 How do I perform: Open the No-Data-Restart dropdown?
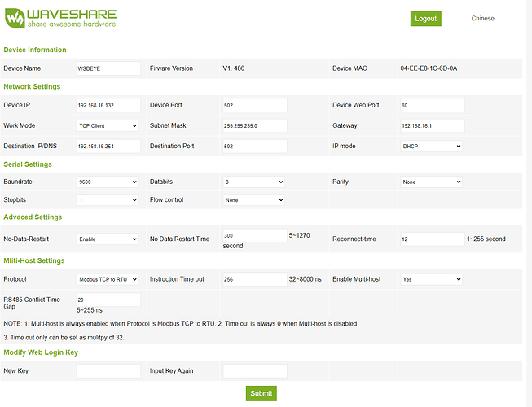click(108, 239)
